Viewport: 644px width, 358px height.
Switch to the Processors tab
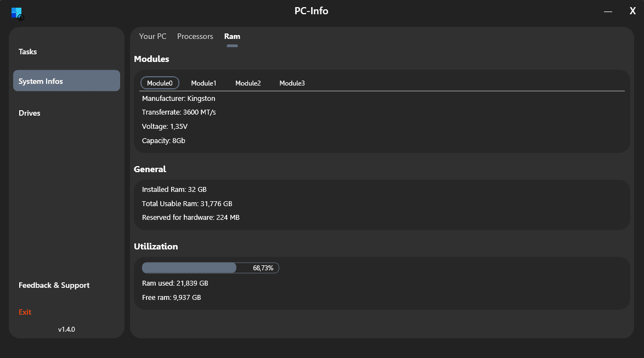point(195,36)
